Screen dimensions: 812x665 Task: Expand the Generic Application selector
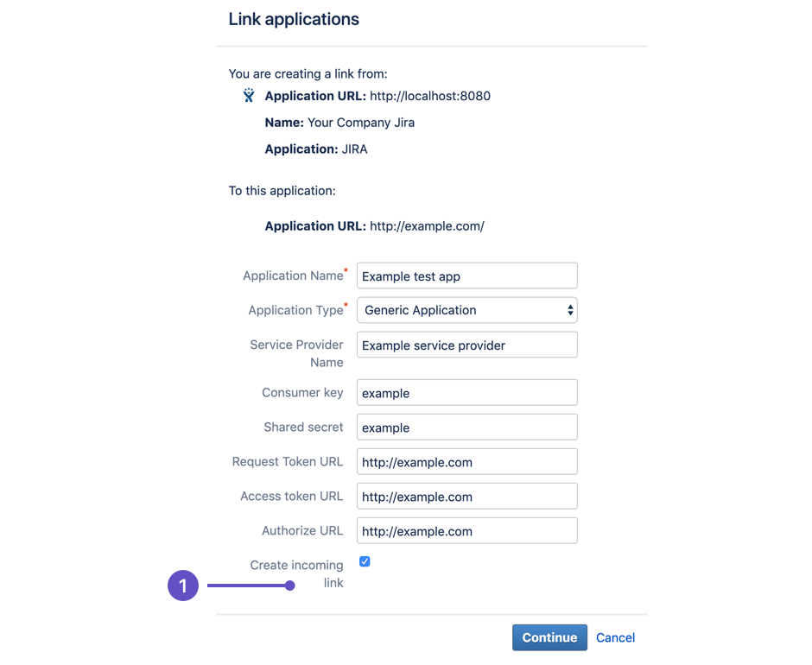point(466,310)
